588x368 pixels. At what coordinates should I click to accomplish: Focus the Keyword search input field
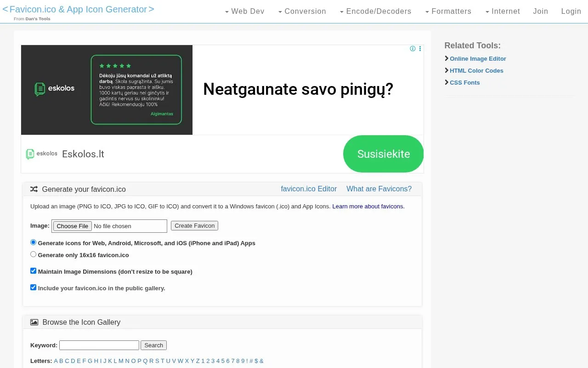(99, 345)
